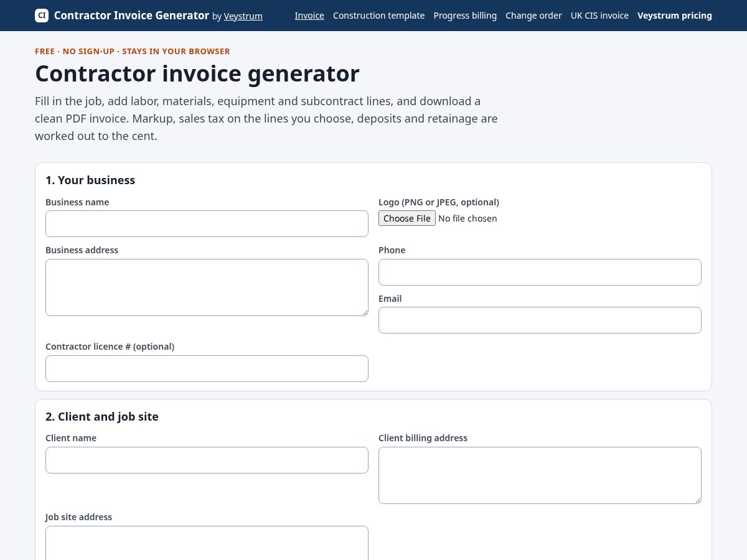Focus the Contractor licence # field
747x560 pixels.
[207, 368]
